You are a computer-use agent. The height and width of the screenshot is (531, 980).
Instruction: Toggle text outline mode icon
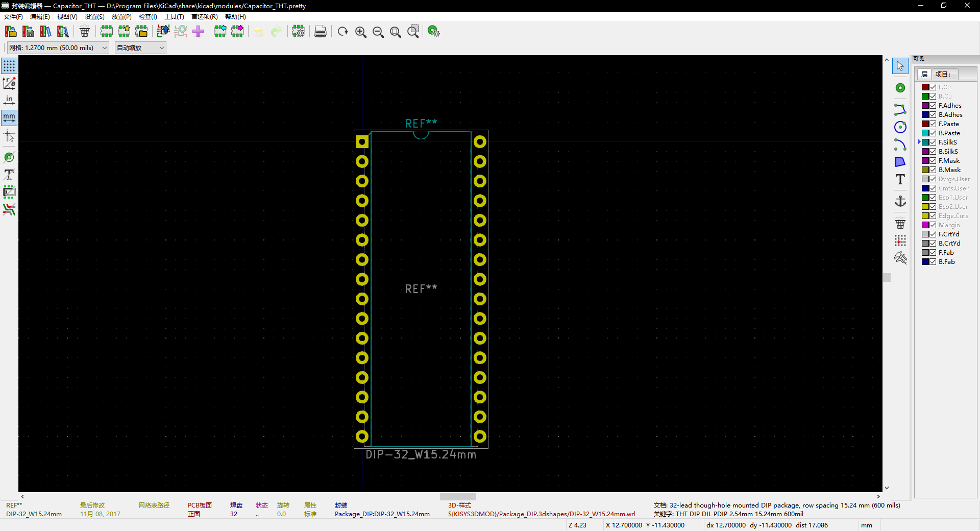(x=9, y=175)
